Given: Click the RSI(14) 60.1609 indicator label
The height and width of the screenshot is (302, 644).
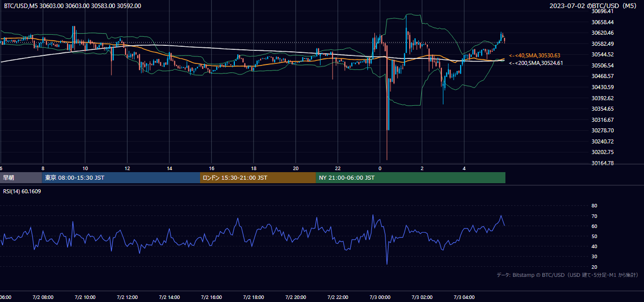Looking at the screenshot, I should click(22, 191).
